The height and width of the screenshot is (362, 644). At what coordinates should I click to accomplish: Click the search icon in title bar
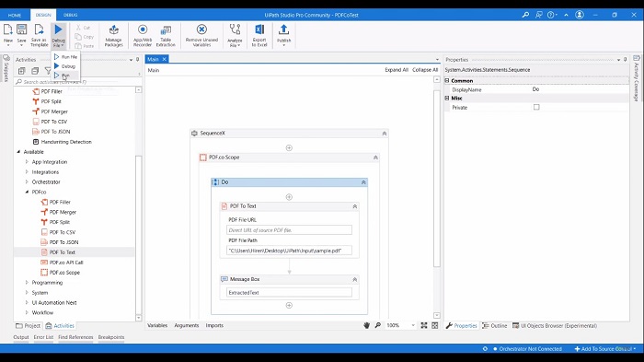click(x=525, y=15)
